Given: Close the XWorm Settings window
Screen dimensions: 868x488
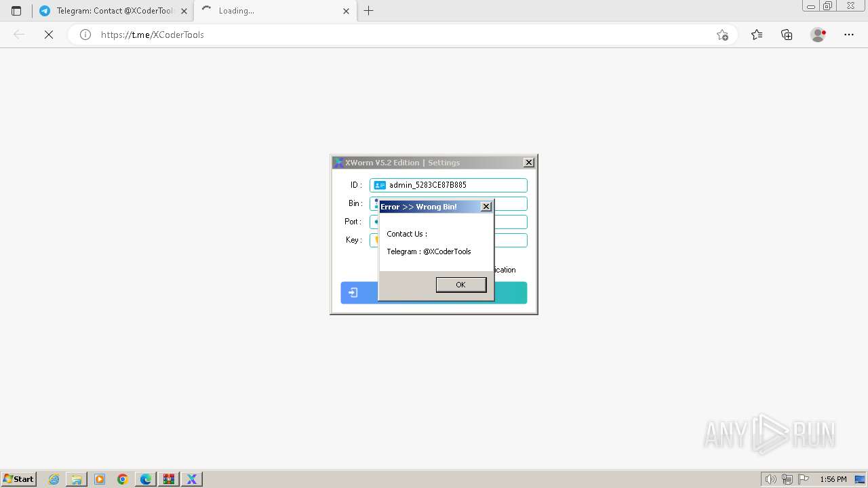Looking at the screenshot, I should tap(529, 163).
